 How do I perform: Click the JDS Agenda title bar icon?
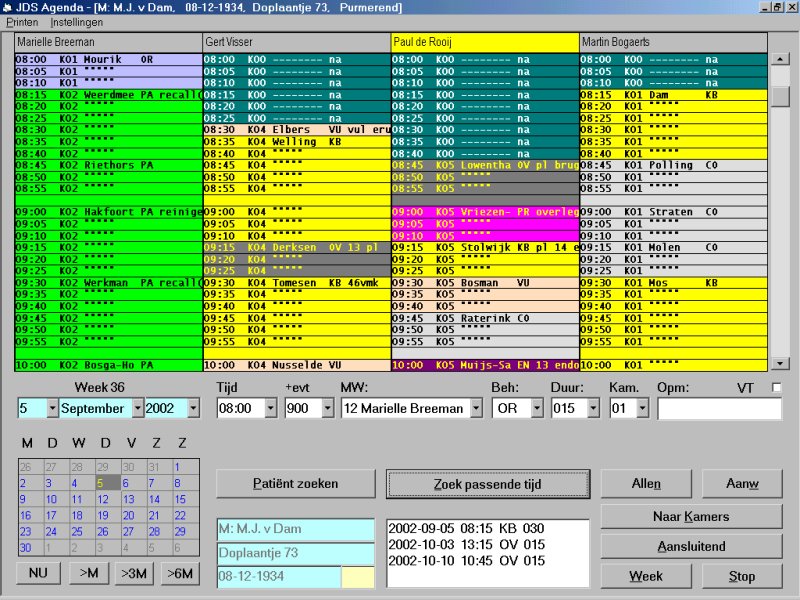coord(7,7)
